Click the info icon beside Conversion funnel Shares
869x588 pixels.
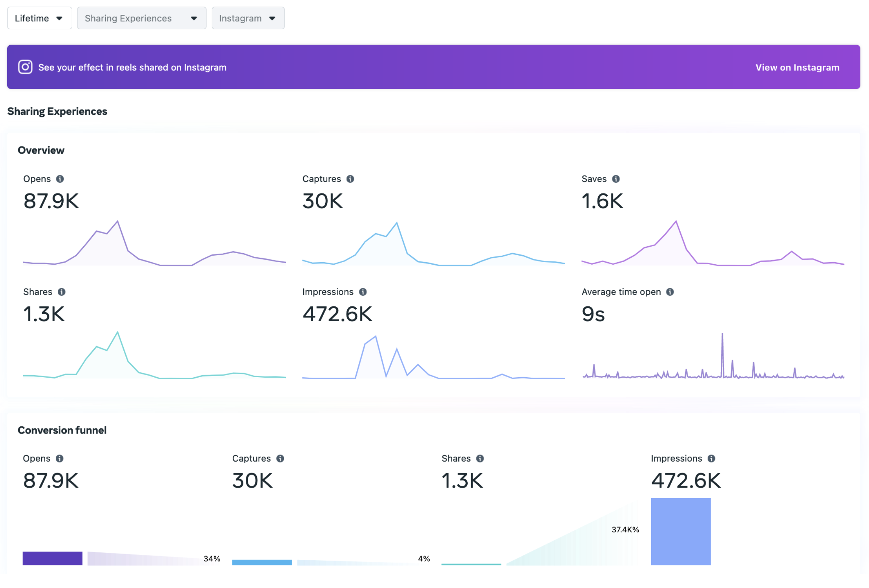pyautogui.click(x=480, y=459)
